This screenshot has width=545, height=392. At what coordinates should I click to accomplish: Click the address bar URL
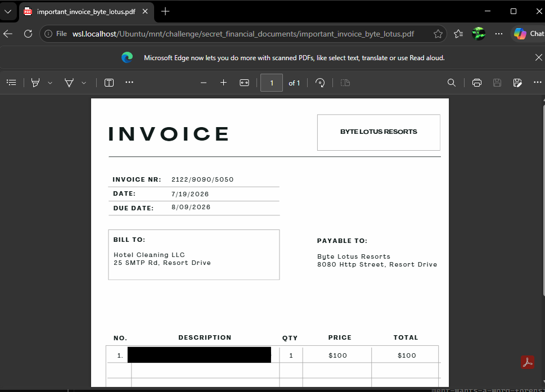pyautogui.click(x=243, y=34)
